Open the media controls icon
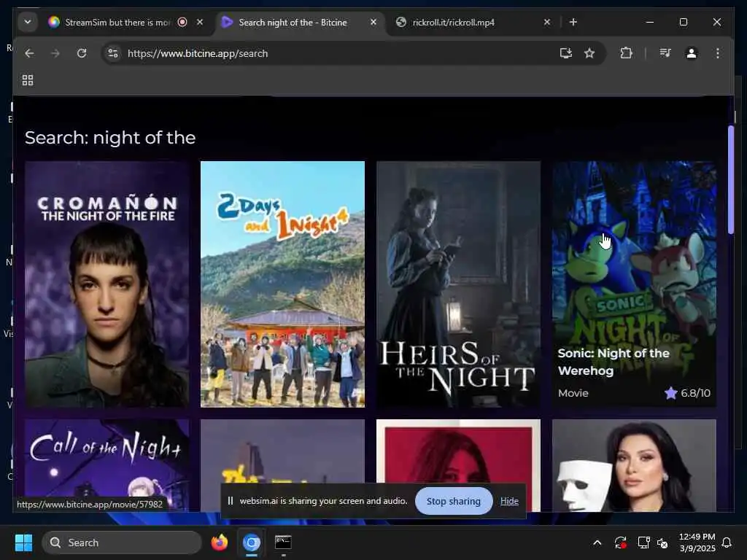The height and width of the screenshot is (560, 747). pos(665,53)
